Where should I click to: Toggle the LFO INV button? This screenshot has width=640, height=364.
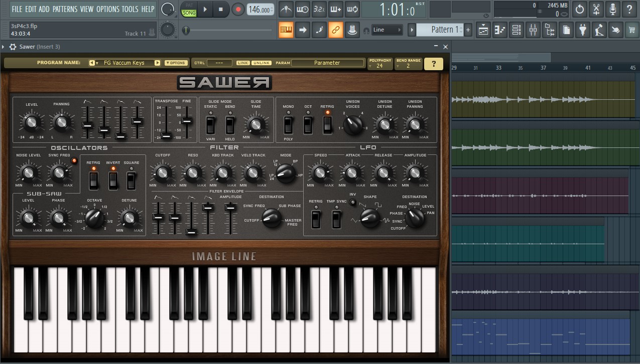tap(353, 202)
